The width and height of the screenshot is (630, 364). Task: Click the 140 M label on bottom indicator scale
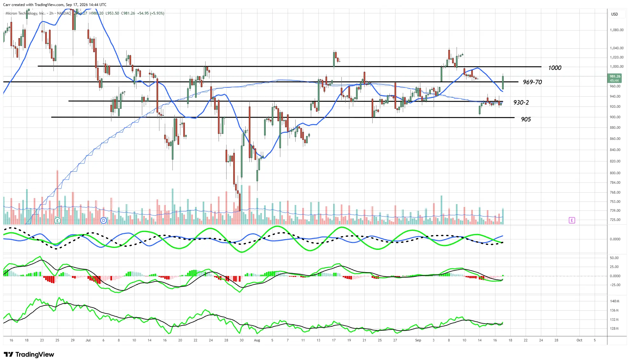615,301
